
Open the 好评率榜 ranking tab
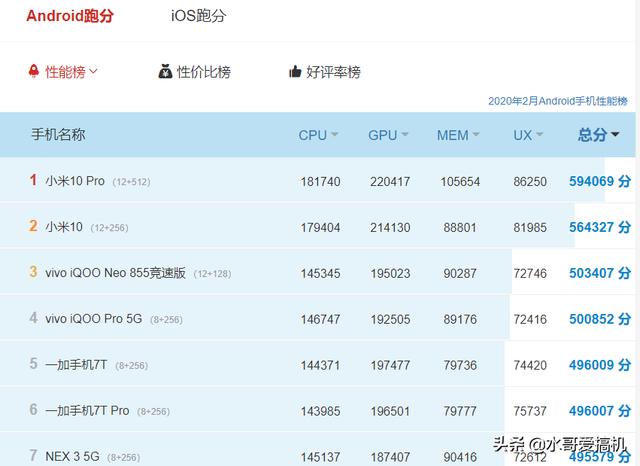(x=333, y=72)
